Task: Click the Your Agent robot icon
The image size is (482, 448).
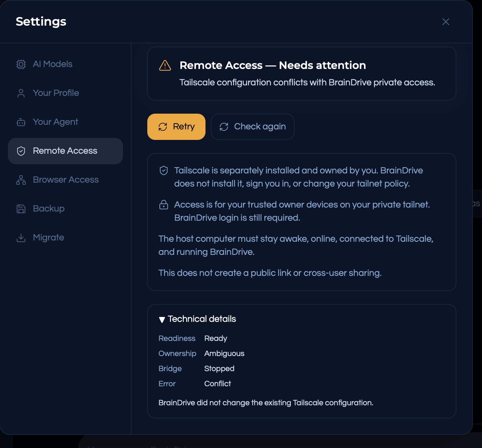Action: [x=21, y=122]
